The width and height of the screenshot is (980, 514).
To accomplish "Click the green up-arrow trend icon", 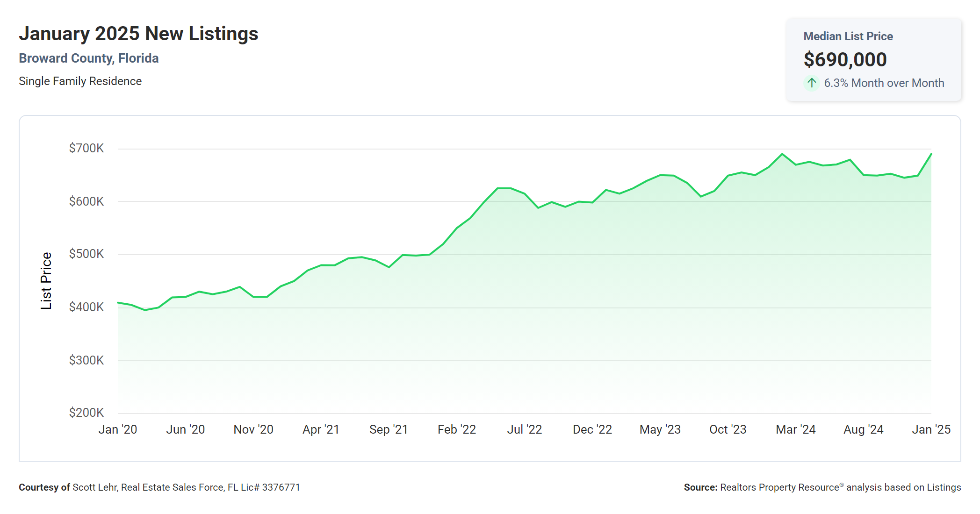I will (812, 83).
